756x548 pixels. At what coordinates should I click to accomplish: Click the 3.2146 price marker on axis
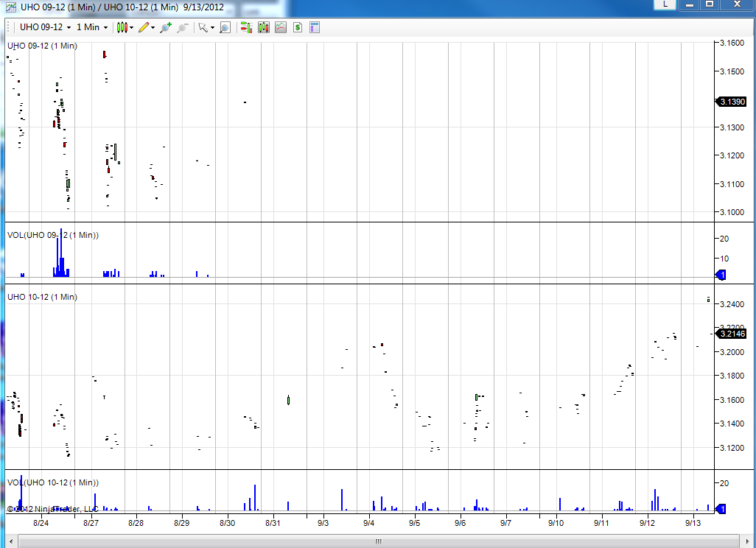(732, 334)
